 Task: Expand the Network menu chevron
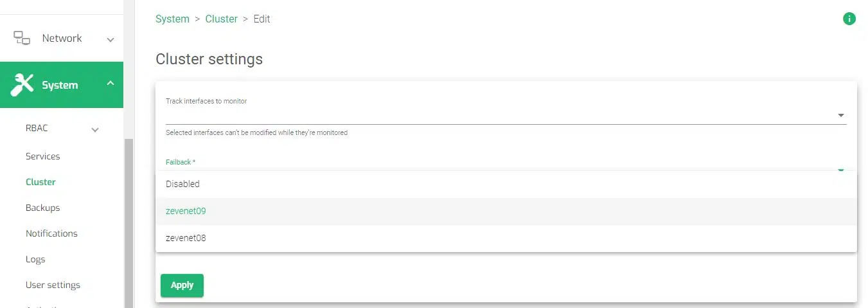[x=111, y=39]
